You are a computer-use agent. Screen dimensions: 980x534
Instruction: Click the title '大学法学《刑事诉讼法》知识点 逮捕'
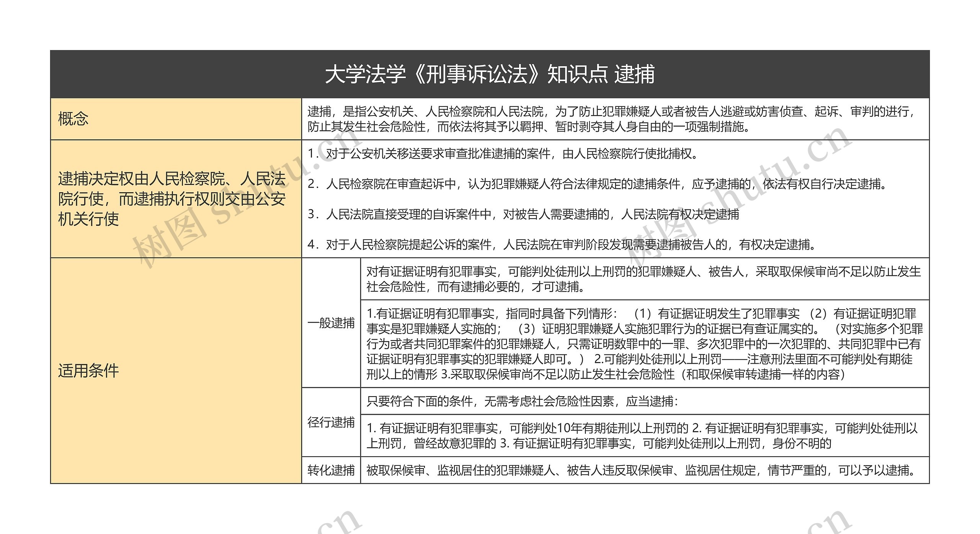point(490,74)
